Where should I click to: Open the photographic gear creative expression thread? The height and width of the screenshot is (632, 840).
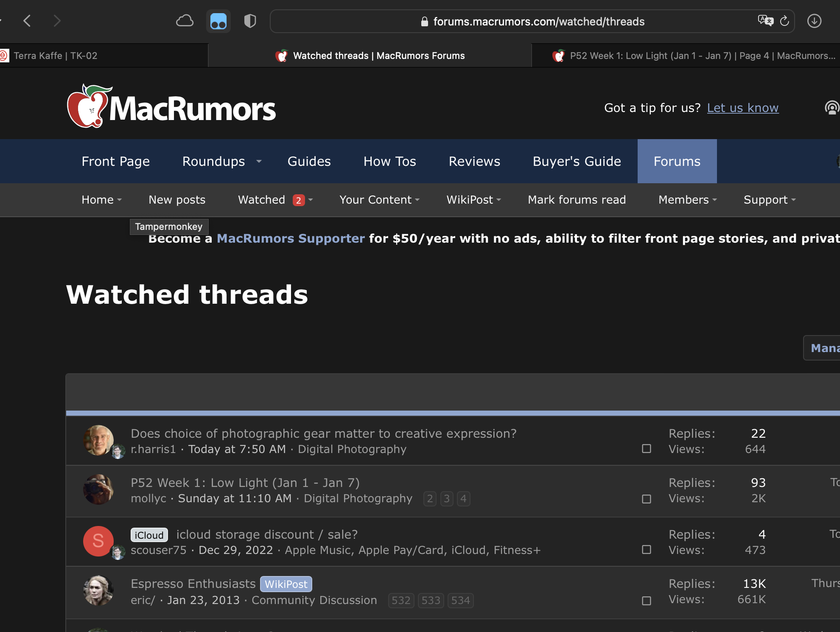pos(324,433)
